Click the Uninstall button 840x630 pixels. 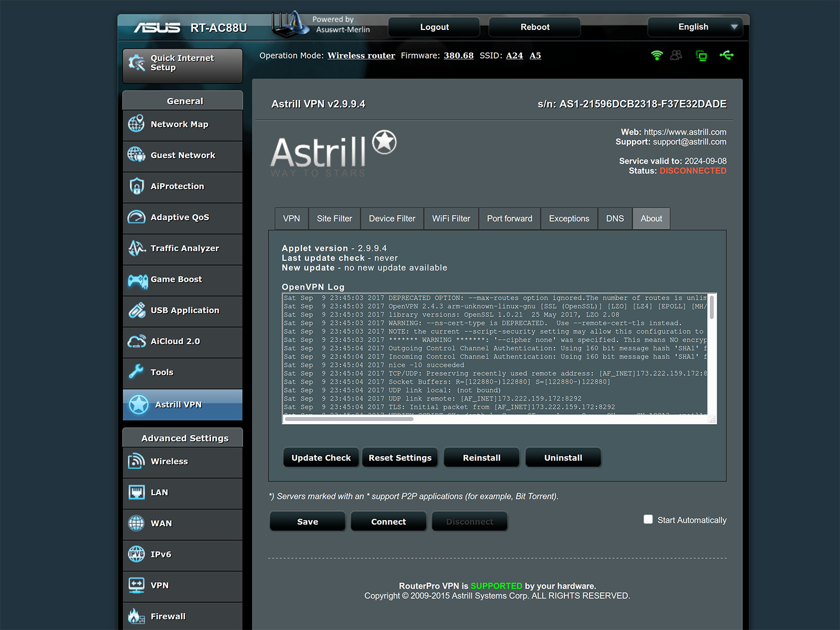[x=563, y=457]
